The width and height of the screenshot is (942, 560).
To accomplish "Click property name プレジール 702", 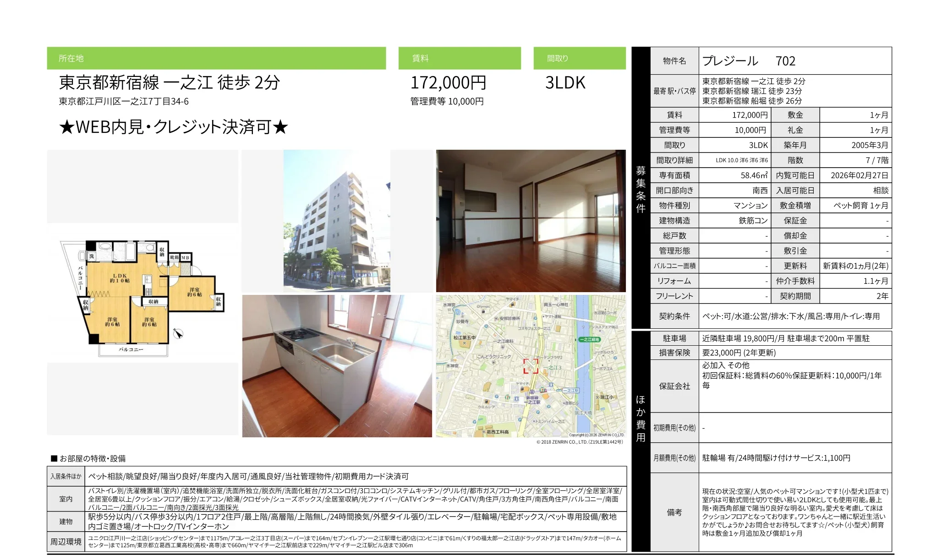I will [x=749, y=61].
